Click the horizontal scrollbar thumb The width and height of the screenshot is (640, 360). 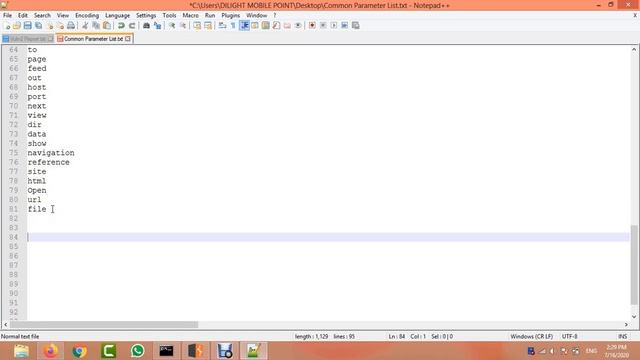pyautogui.click(x=104, y=324)
